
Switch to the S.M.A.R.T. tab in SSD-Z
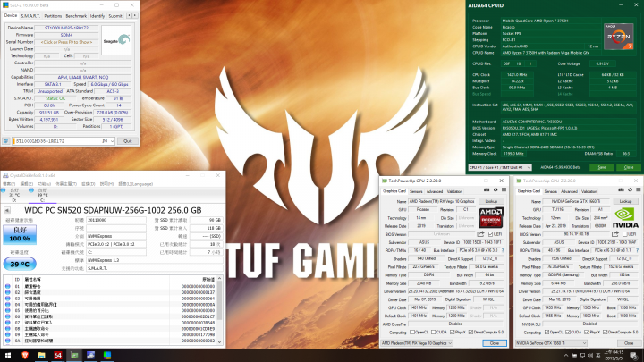[x=30, y=16]
